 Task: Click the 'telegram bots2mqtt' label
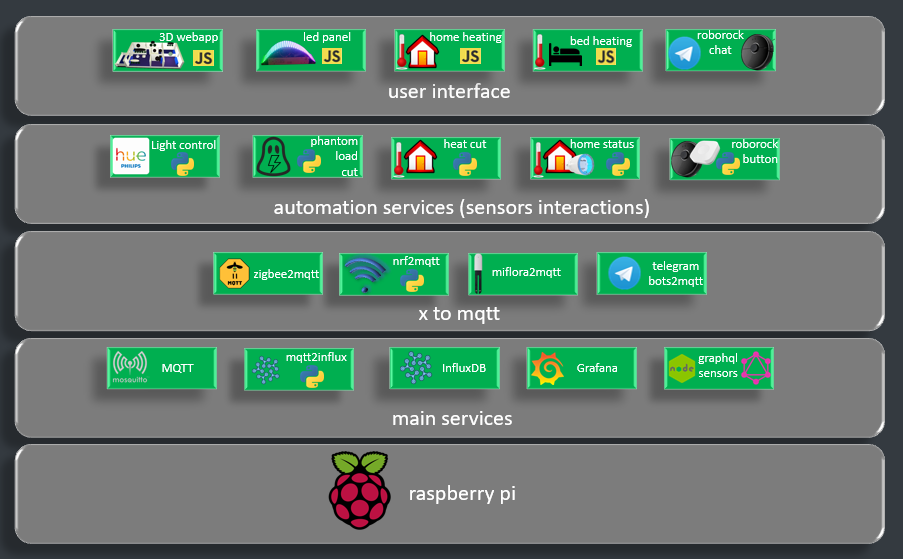pos(676,273)
